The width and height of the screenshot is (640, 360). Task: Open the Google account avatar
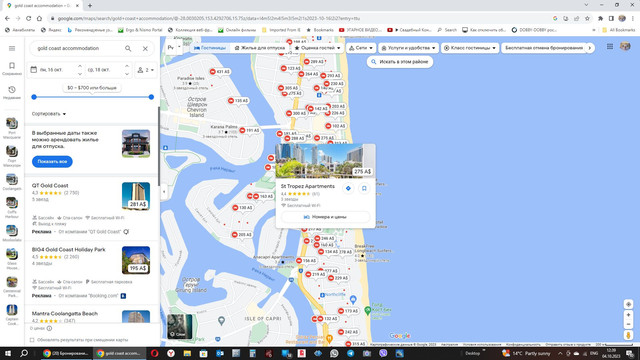[x=625, y=47]
